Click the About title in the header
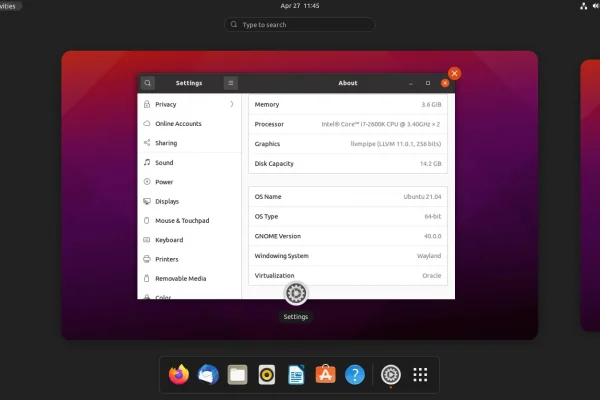This screenshot has width=600, height=400. click(x=348, y=83)
